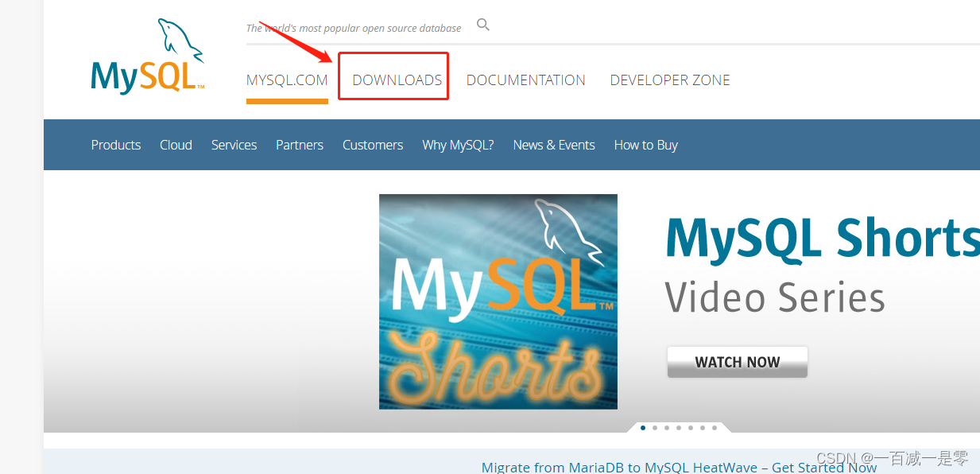The width and height of the screenshot is (980, 474).
Task: Open the Partners menu item
Action: tap(300, 145)
